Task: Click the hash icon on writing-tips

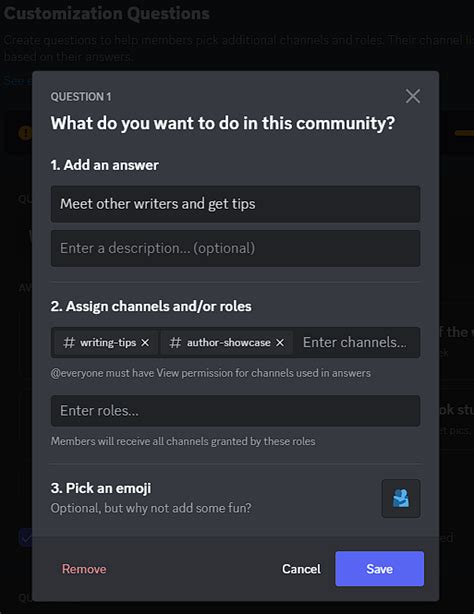Action: pos(69,343)
